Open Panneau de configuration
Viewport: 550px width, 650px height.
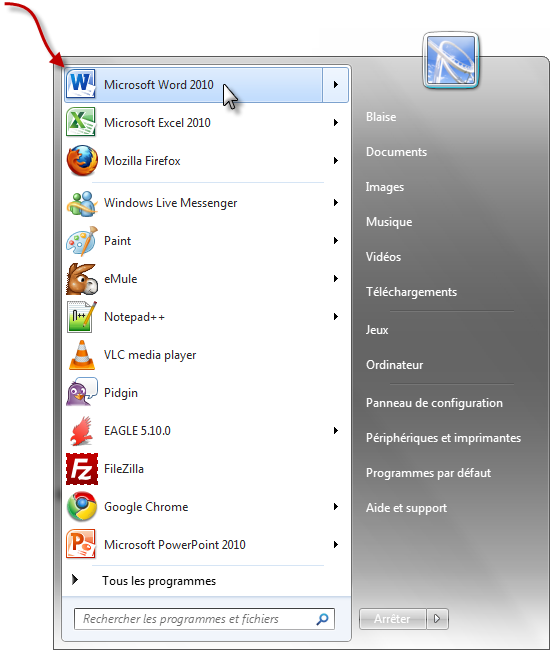pyautogui.click(x=434, y=403)
